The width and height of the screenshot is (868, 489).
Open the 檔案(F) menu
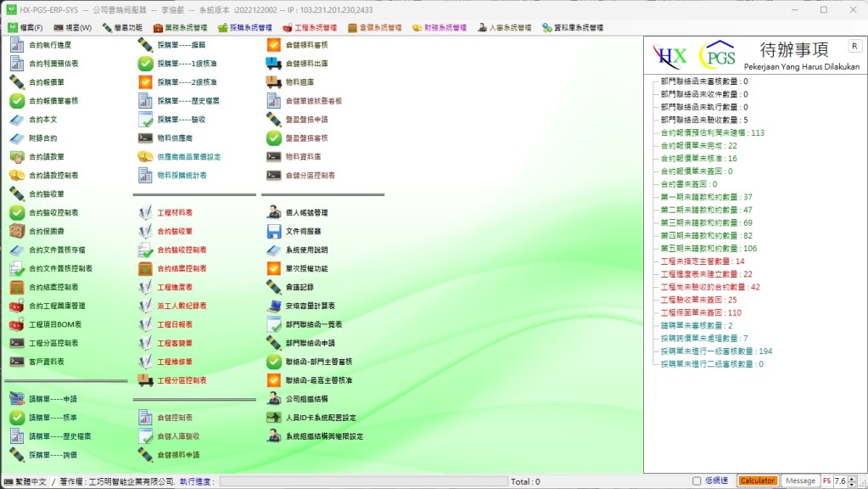[x=25, y=27]
